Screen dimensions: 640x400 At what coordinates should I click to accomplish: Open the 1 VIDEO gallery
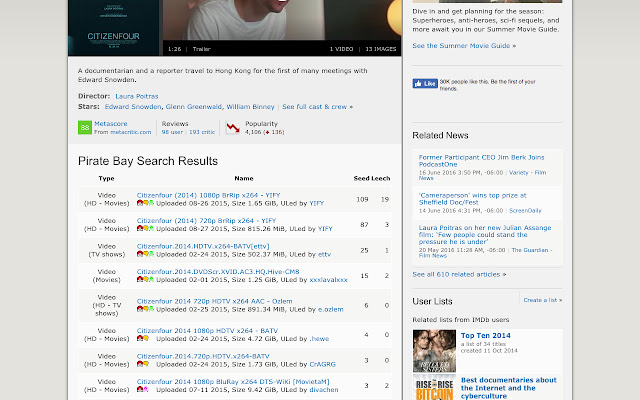(x=343, y=48)
